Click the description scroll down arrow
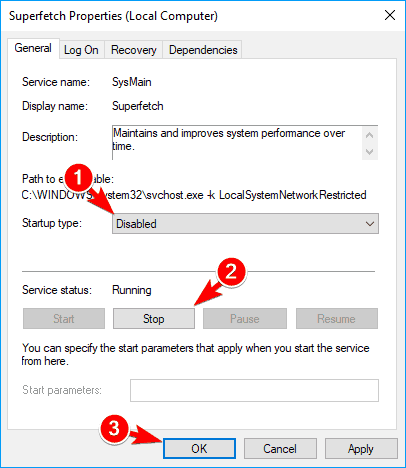 [x=369, y=152]
